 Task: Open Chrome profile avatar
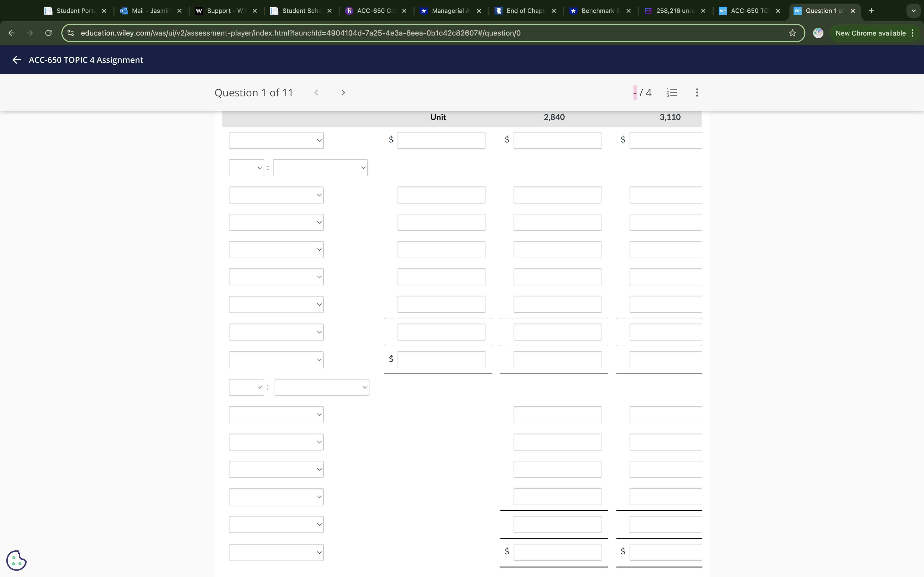(818, 33)
